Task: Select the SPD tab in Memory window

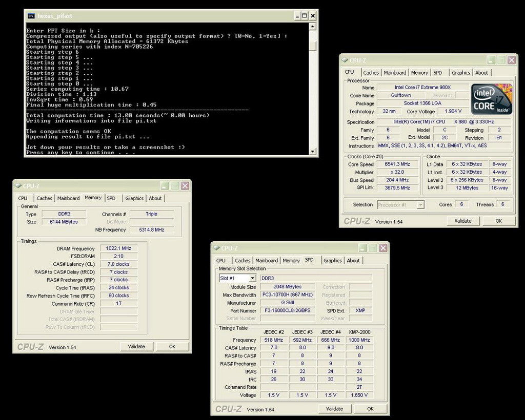Action: tap(111, 198)
